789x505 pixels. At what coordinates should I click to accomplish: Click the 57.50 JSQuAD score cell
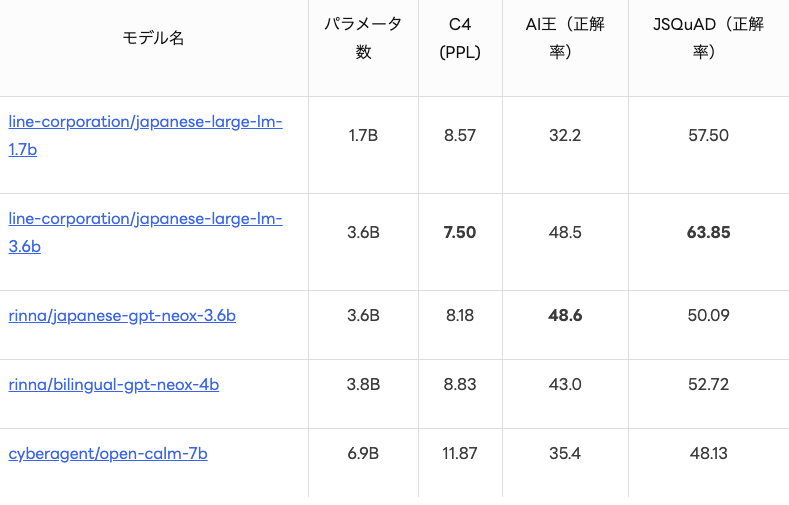708,136
